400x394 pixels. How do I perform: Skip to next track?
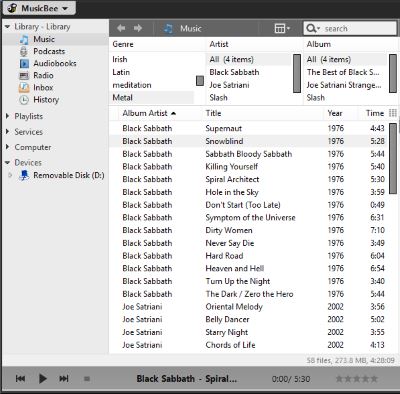pyautogui.click(x=64, y=379)
